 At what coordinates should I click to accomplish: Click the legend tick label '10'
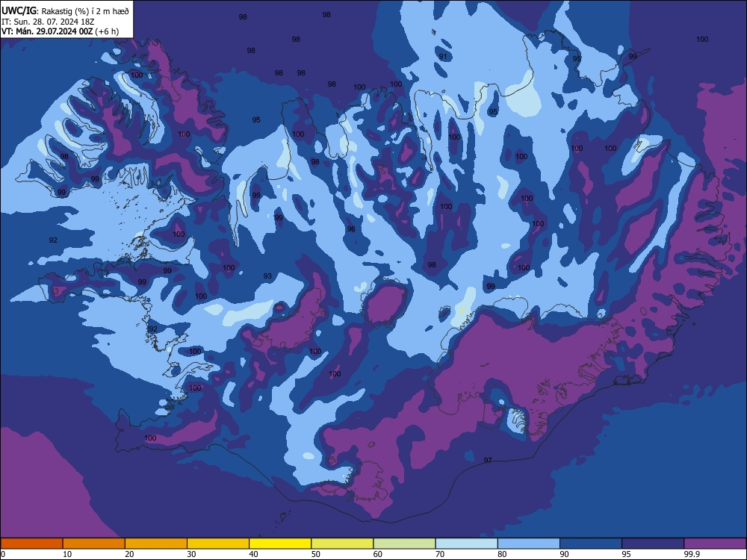67,554
